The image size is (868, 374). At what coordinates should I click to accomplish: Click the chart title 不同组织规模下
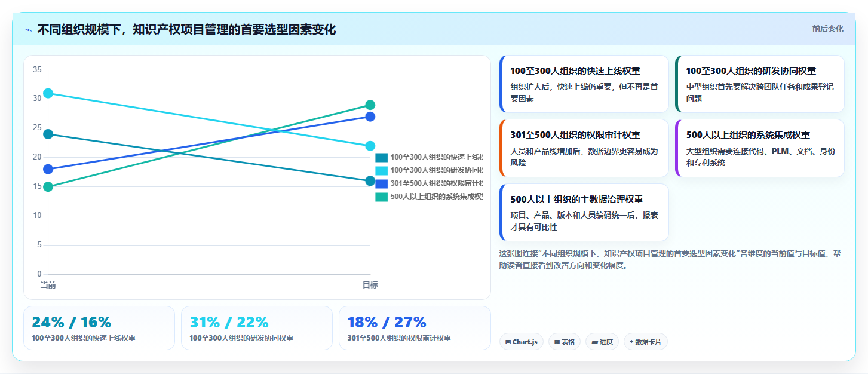186,29
